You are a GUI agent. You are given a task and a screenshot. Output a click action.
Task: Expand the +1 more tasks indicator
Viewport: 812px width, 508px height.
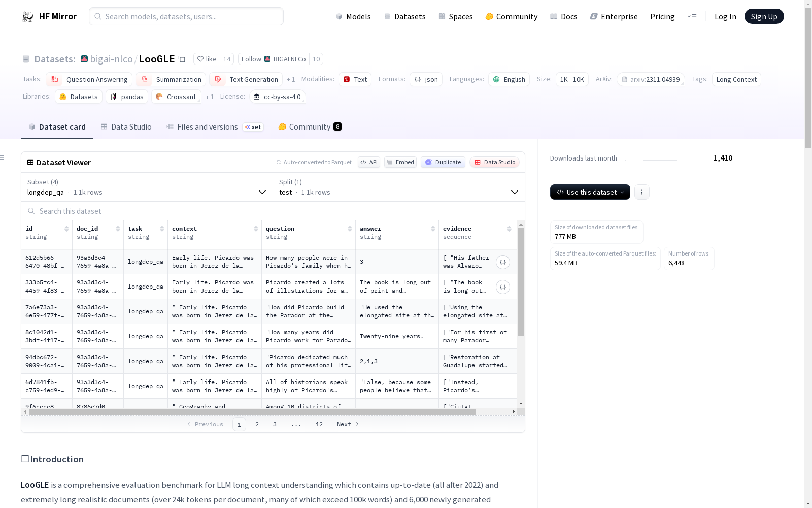[291, 80]
